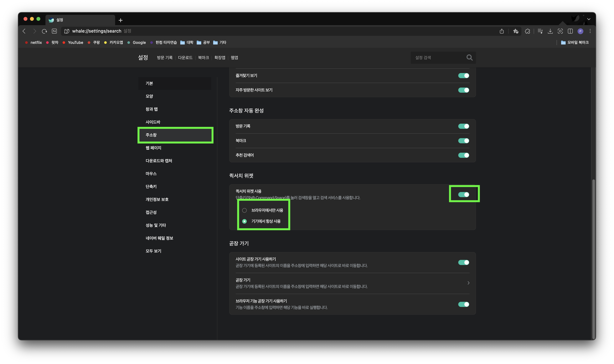
Task: Open 방문 기록 in settings header
Action: pos(165,58)
